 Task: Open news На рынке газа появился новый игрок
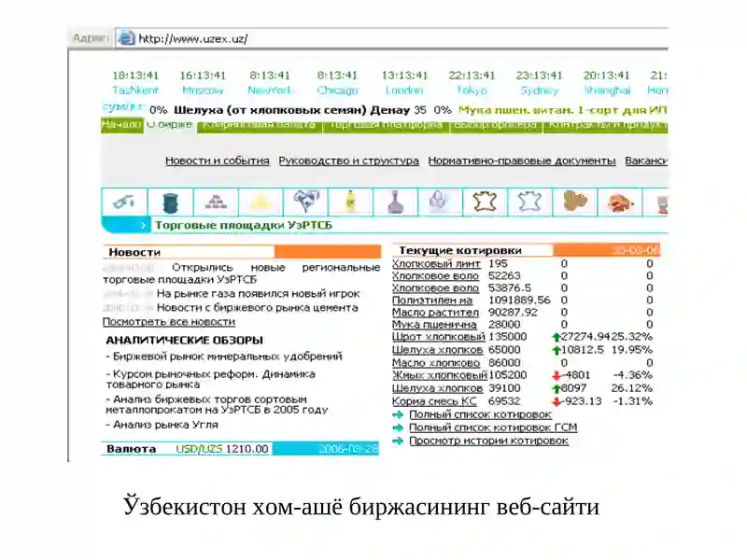258,294
